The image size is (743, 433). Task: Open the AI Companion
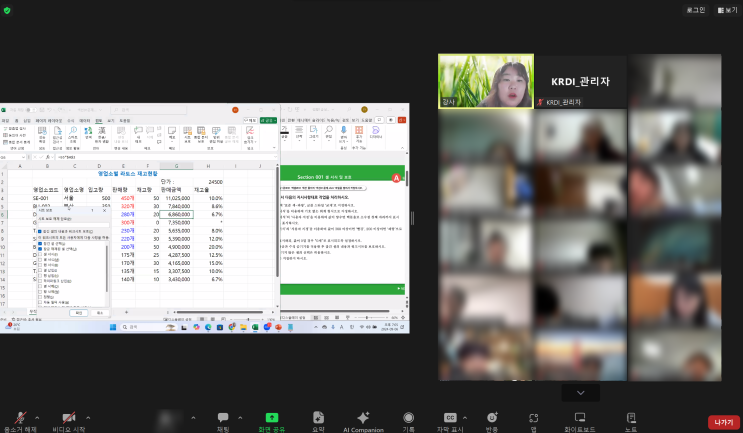point(363,418)
